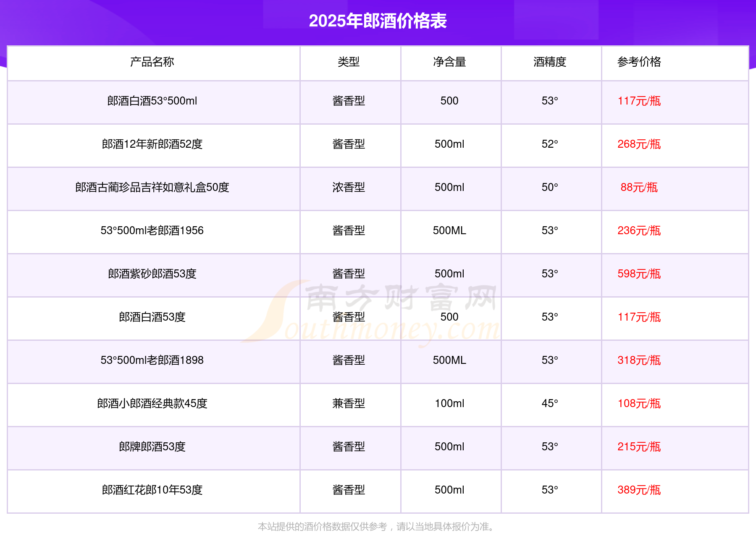Select 53° in the 郎酒红花郎10年53度 row

(x=550, y=490)
